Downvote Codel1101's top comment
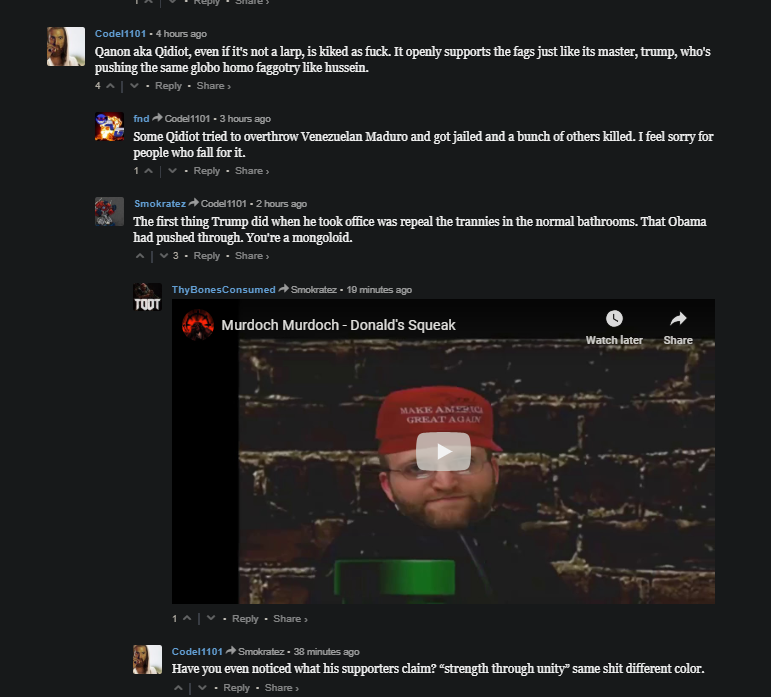 click(134, 86)
